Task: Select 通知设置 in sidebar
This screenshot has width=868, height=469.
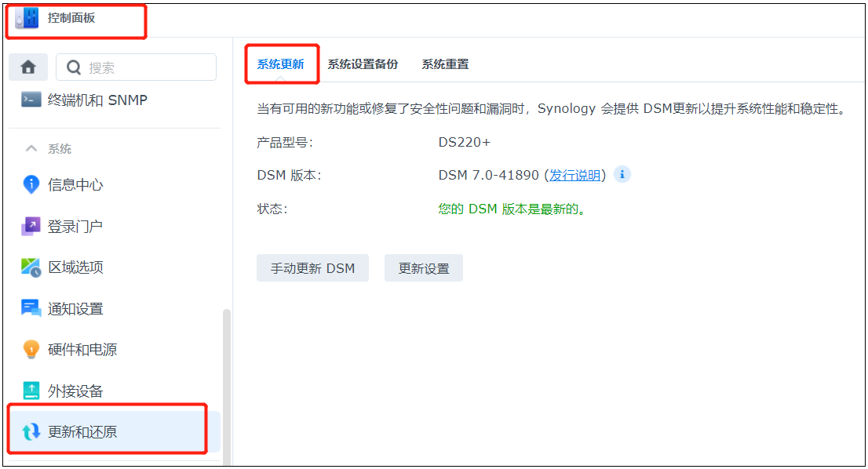Action: click(115, 308)
